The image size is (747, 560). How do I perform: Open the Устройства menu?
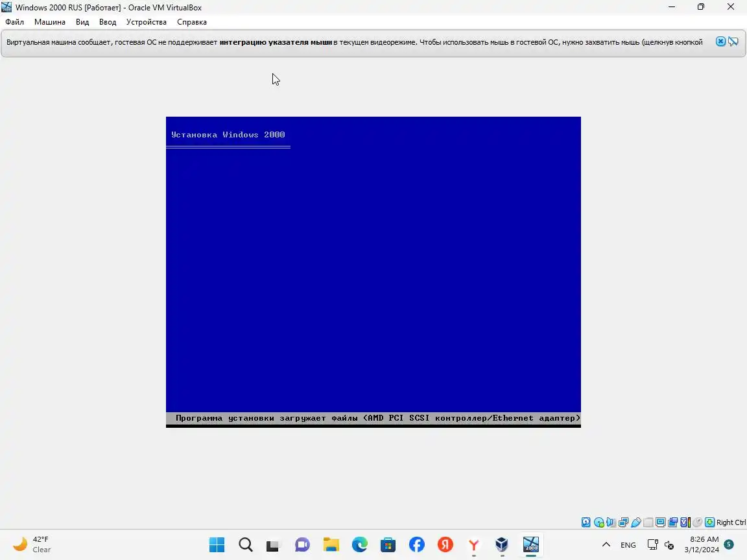click(x=147, y=22)
